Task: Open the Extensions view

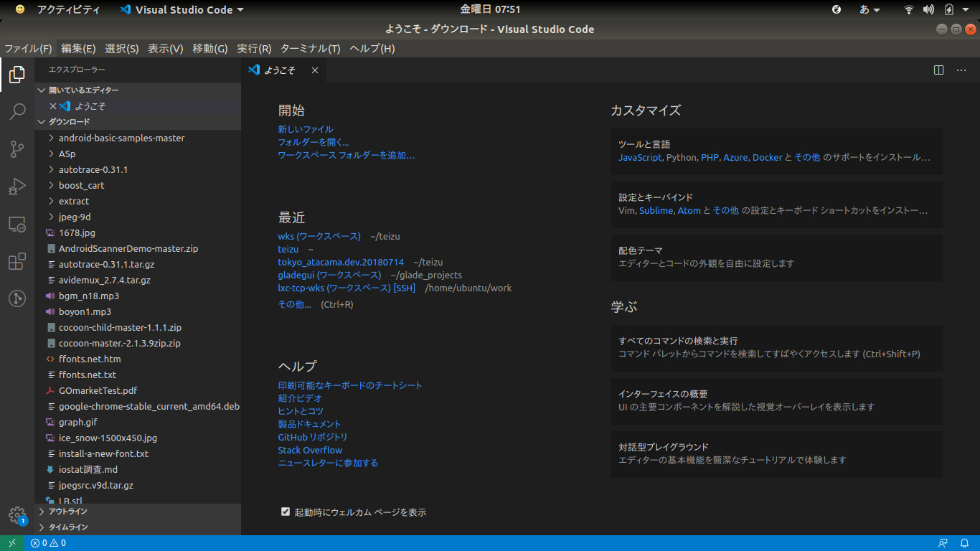Action: point(17,261)
